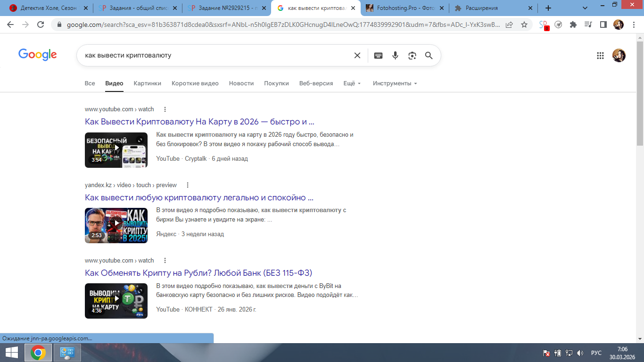Open the Google apps grid
Image resolution: width=644 pixels, height=362 pixels.
coord(600,56)
